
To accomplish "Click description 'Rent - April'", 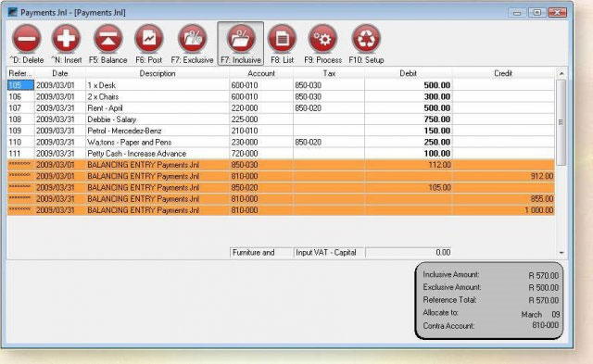I will [105, 107].
